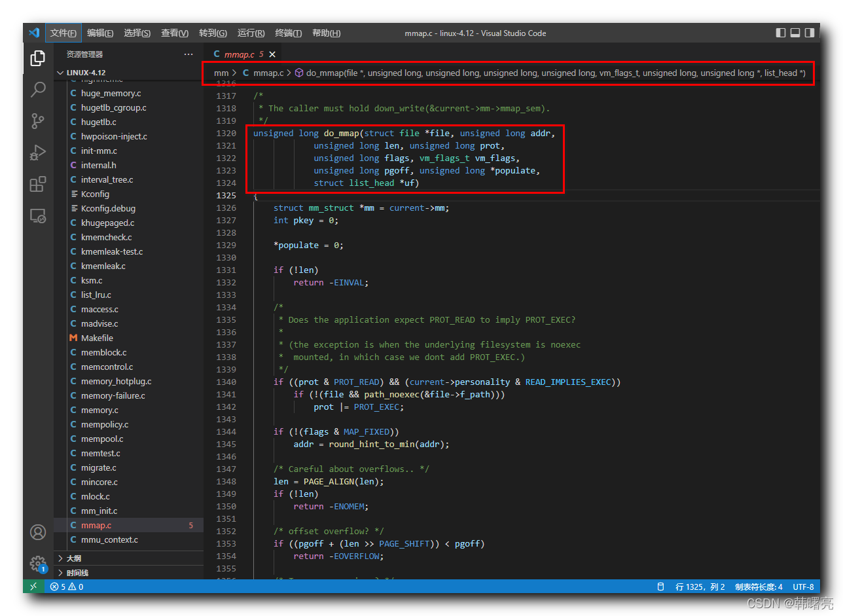The height and width of the screenshot is (616, 843).
Task: Select the highlighted mmap.c explorer row
Action: click(x=128, y=525)
